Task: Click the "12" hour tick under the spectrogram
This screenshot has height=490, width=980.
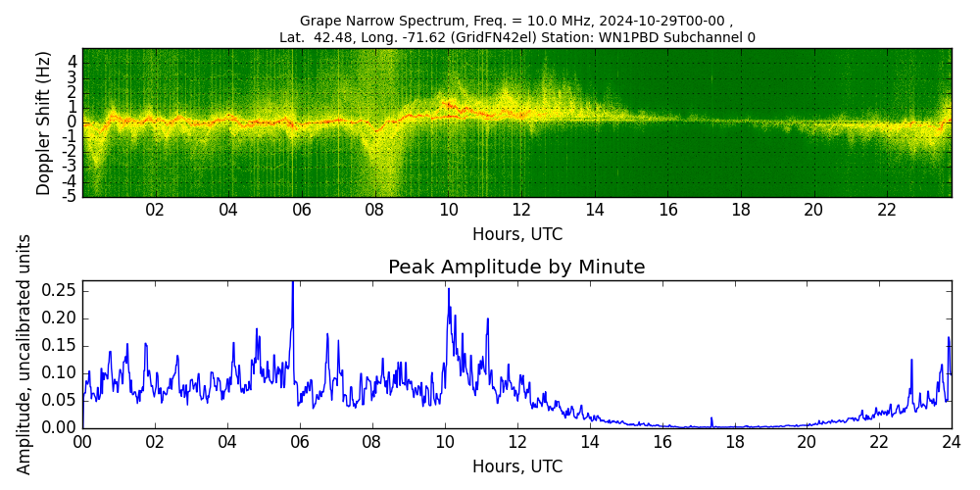Action: (521, 210)
